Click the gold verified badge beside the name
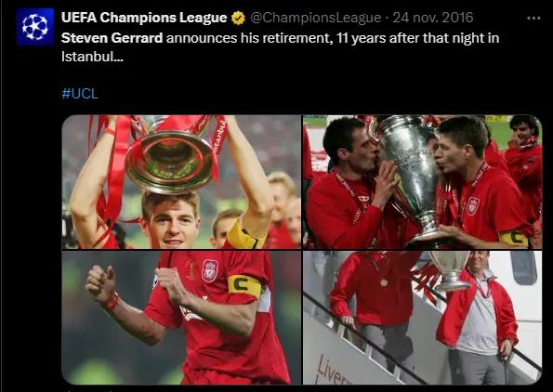 (239, 18)
